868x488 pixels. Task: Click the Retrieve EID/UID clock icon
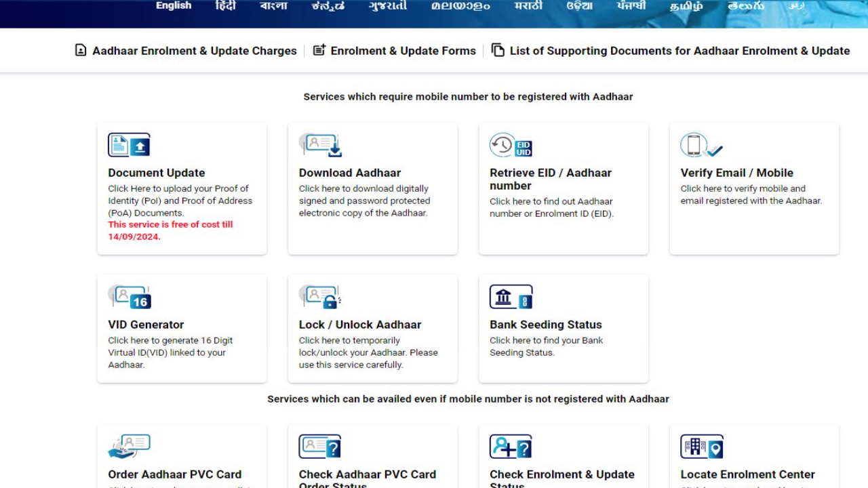click(x=511, y=145)
